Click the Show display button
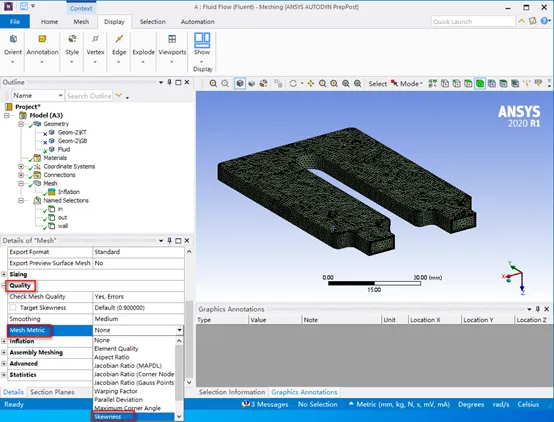This screenshot has width=554, height=422. [x=202, y=48]
